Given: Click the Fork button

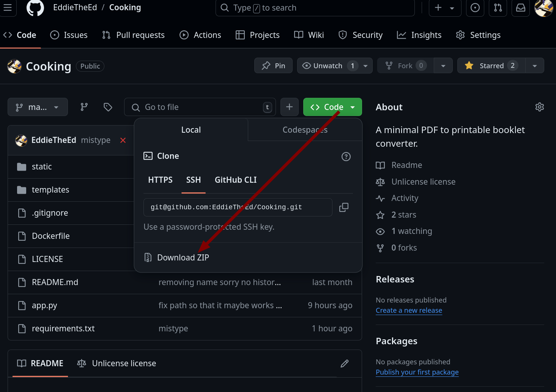Looking at the screenshot, I should [x=405, y=66].
